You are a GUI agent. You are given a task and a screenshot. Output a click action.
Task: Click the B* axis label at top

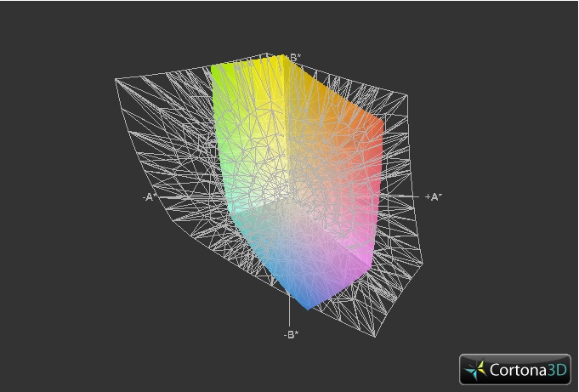295,58
